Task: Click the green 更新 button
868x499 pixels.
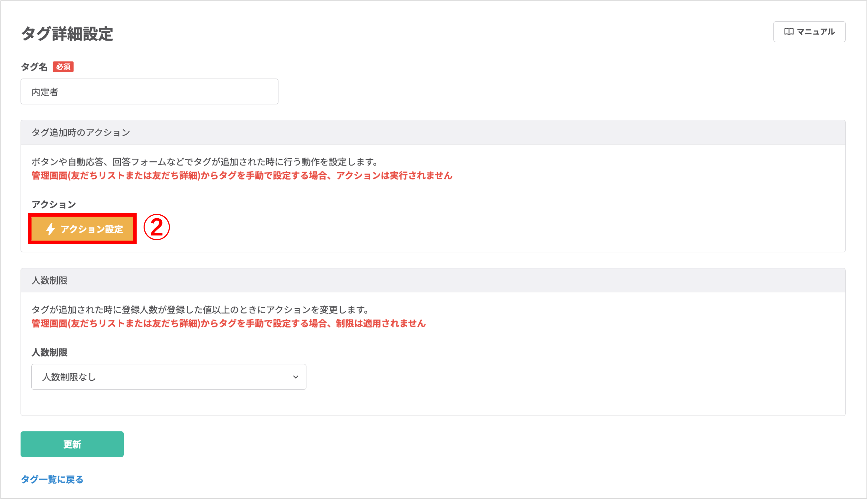Action: click(x=72, y=444)
